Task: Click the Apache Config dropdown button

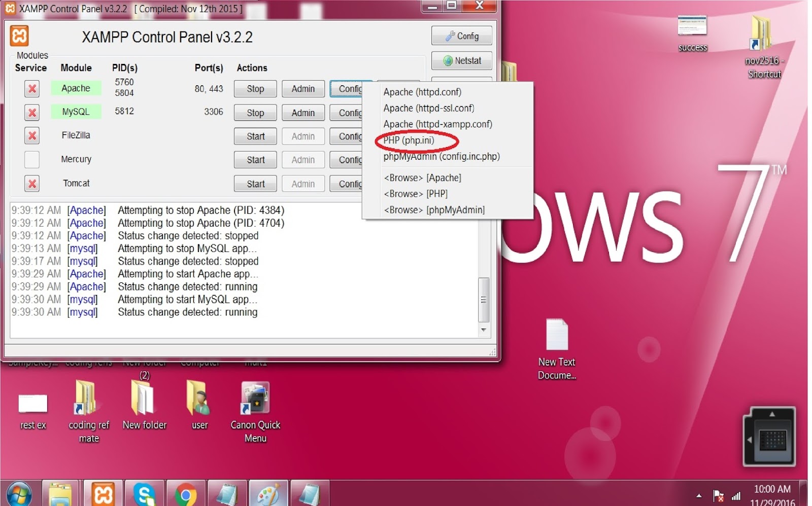Action: point(347,89)
